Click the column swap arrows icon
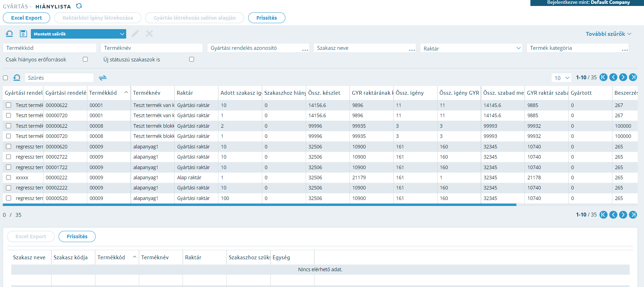The width and height of the screenshot is (644, 287). click(x=103, y=78)
